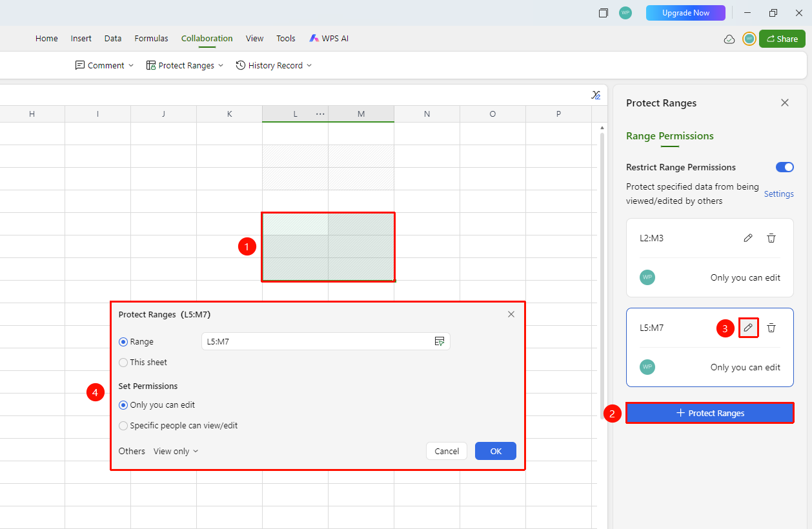Viewport: 812px width, 529px height.
Task: Click the range selector icon in range field
Action: [440, 341]
